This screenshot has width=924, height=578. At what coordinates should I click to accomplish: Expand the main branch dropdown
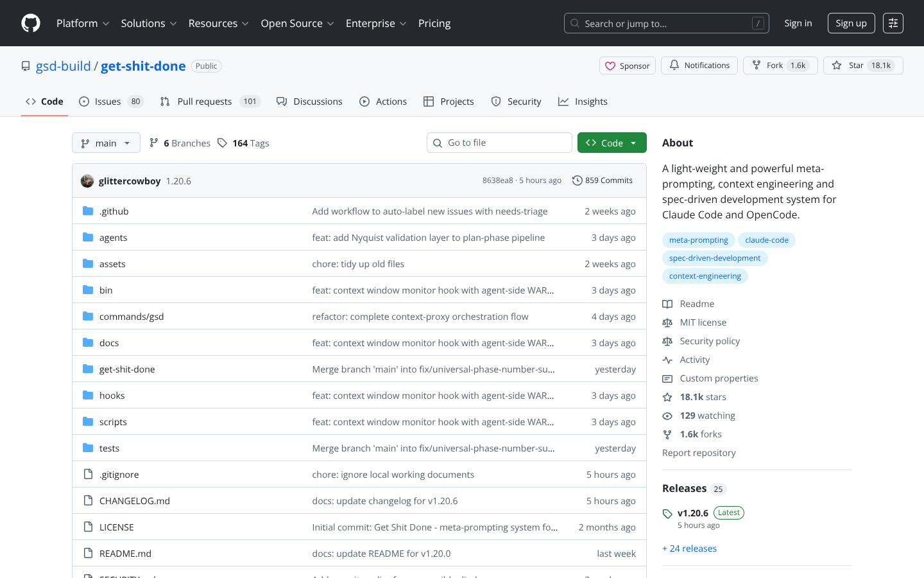click(x=106, y=143)
